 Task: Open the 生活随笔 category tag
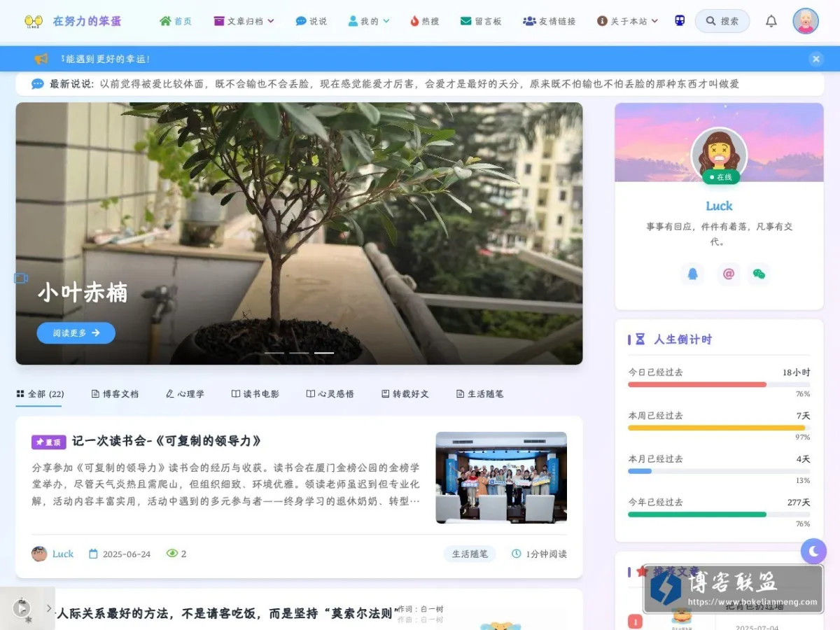[470, 554]
